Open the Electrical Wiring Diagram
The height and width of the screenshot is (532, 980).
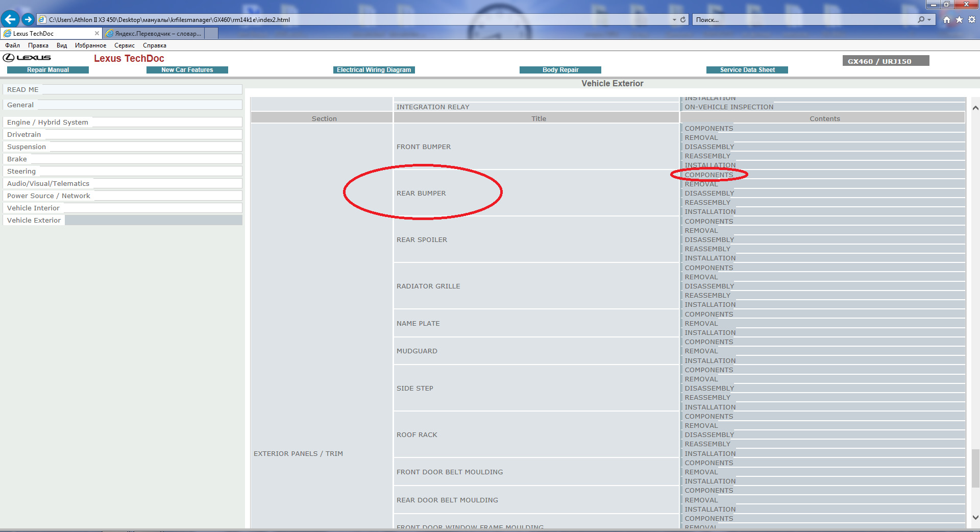click(374, 70)
